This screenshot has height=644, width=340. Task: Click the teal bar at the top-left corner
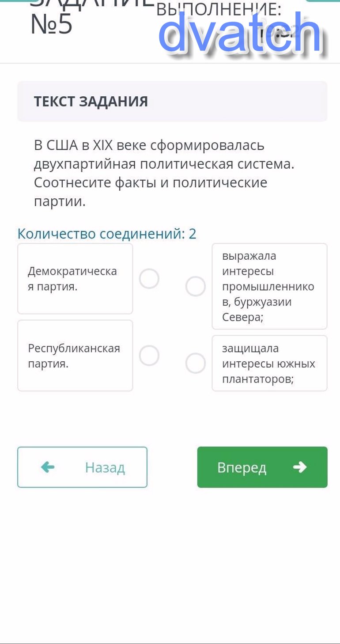[x=14, y=1]
